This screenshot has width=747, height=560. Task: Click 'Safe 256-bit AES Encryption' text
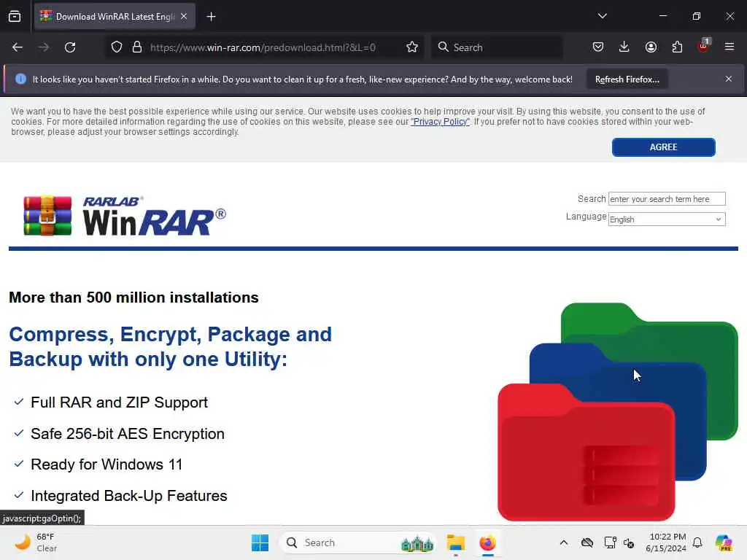[128, 434]
